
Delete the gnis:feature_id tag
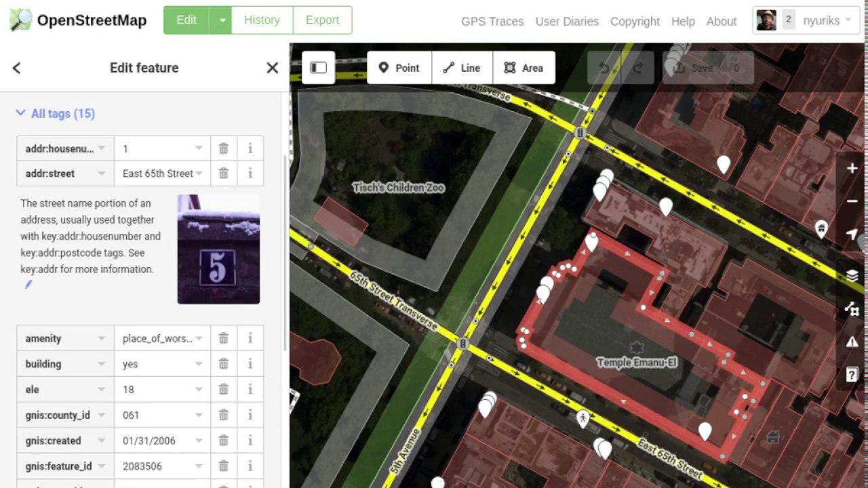pos(223,466)
